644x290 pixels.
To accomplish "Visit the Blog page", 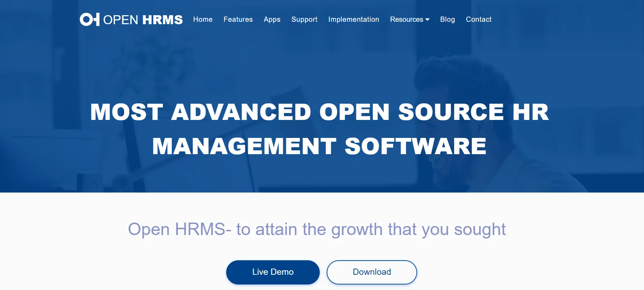I will tap(448, 19).
